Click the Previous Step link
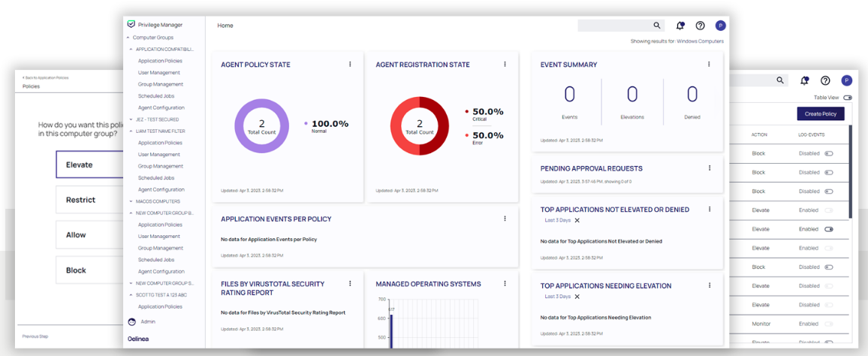 (35, 336)
